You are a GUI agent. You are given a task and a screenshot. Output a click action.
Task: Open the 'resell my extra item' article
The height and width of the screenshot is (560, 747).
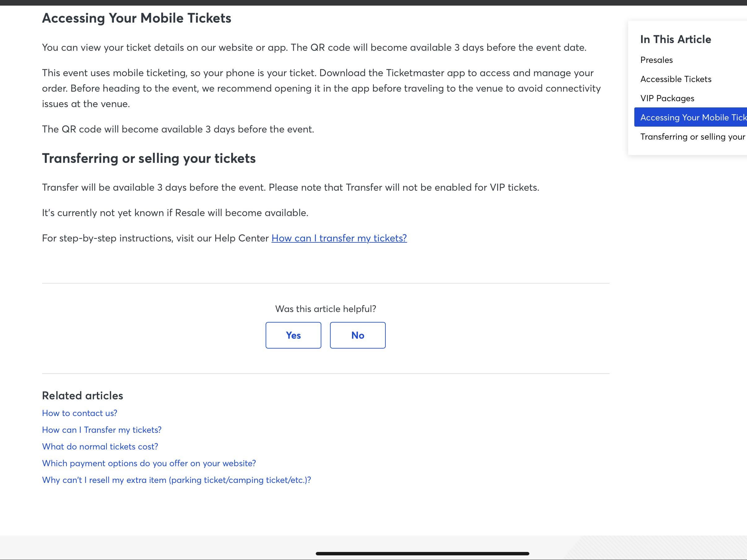[176, 480]
